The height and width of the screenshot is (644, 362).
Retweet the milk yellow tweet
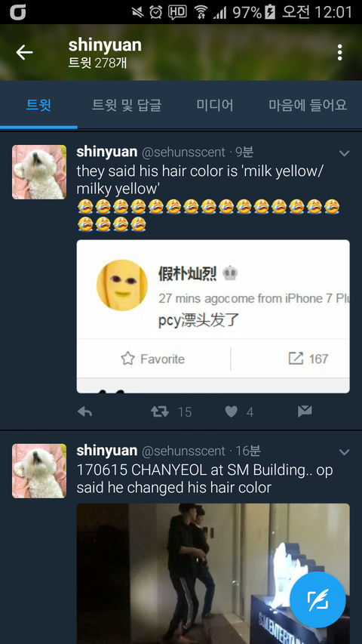click(160, 411)
